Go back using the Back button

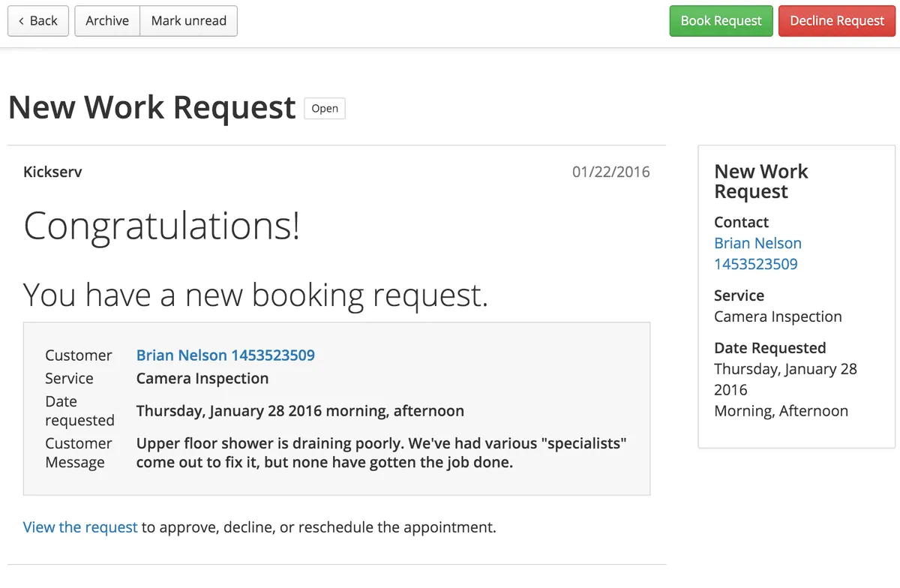38,21
